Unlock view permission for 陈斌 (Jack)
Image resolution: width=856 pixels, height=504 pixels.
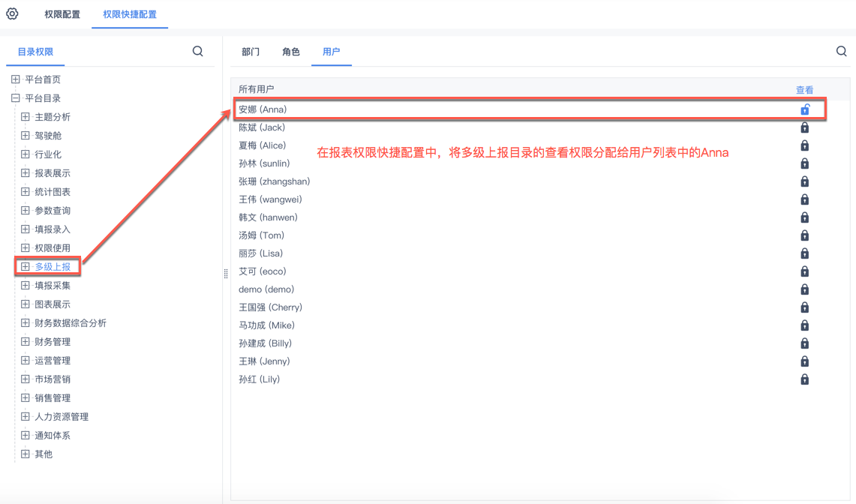[x=805, y=127]
